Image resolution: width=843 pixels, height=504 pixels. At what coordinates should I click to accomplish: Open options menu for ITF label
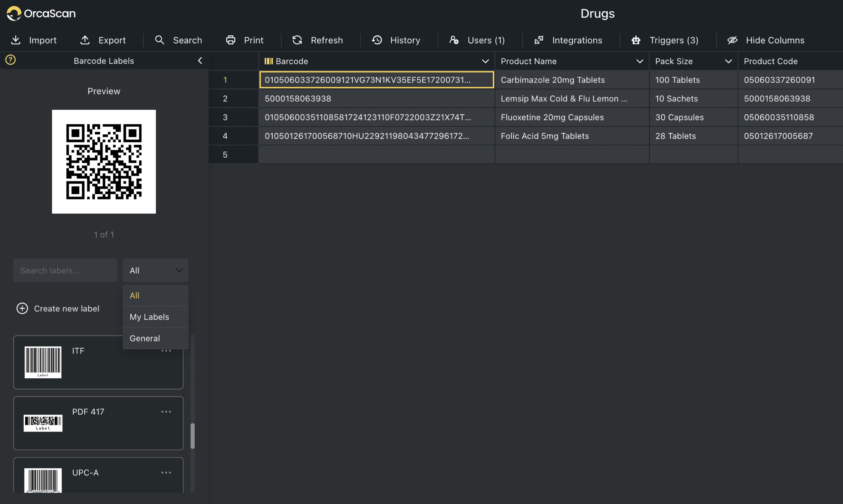pos(166,351)
